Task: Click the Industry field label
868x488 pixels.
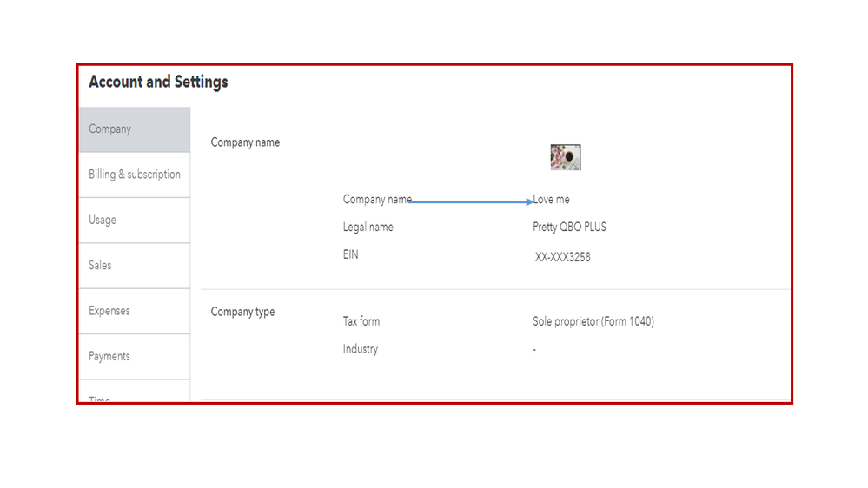Action: [x=361, y=349]
